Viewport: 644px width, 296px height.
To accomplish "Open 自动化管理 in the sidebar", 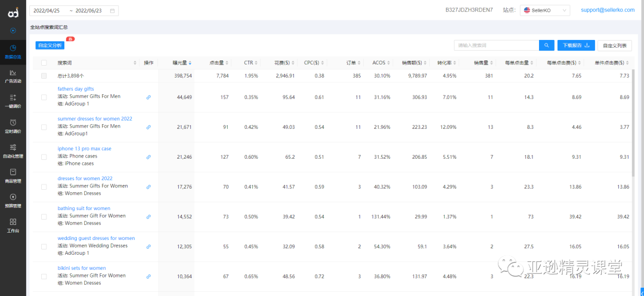I will point(13,150).
